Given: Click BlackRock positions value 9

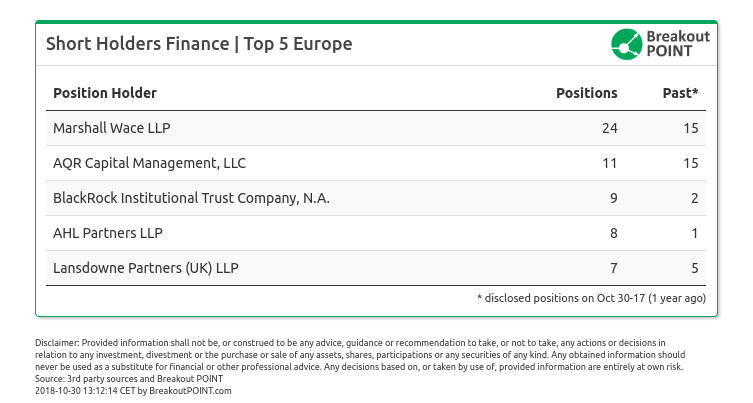Looking at the screenshot, I should click(x=613, y=198).
